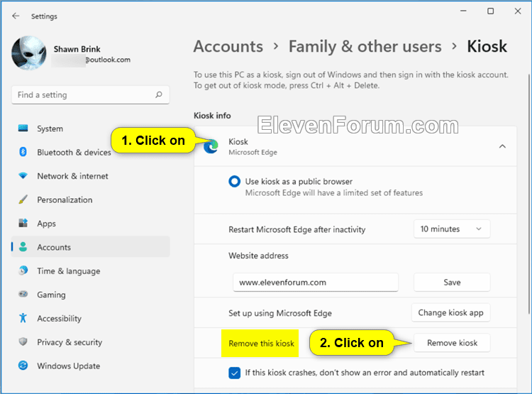Click the Shawn Brink profile avatar

(x=29, y=53)
